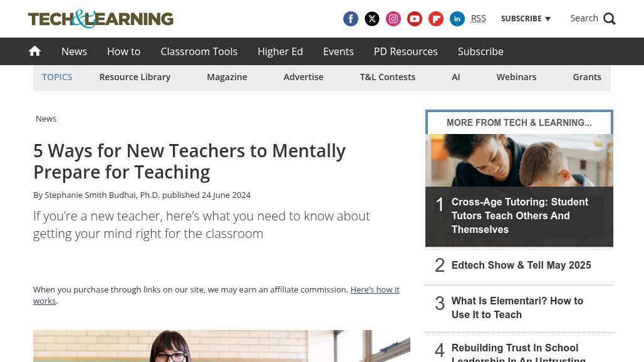Expand the SUBSCRIBE dropdown in header
This screenshot has height=362, width=644.
(526, 18)
